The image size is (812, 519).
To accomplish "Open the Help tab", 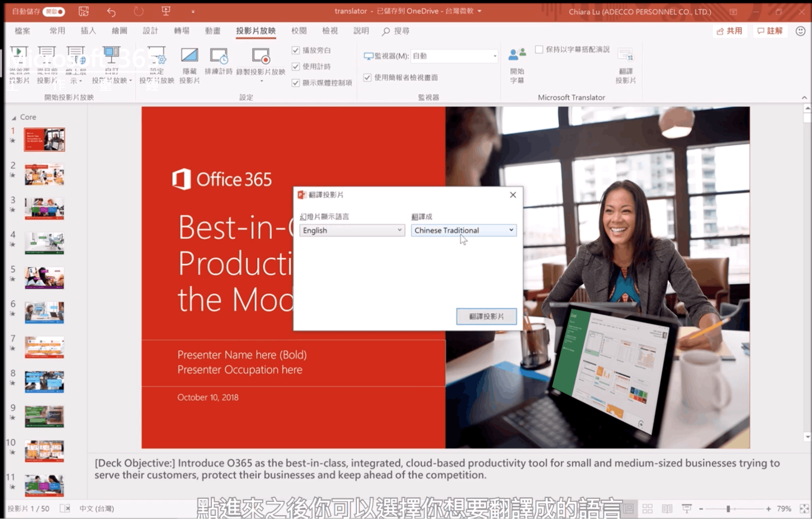I will [x=361, y=31].
